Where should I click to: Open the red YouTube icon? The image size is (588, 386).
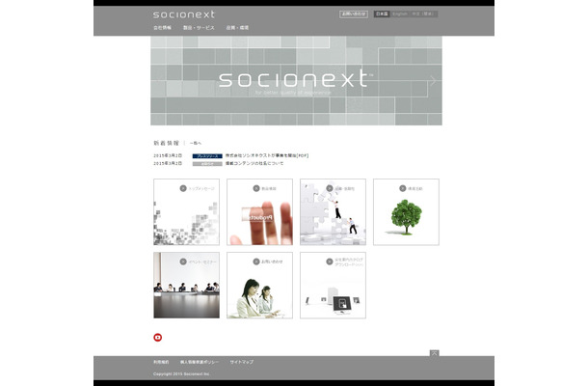(x=158, y=337)
